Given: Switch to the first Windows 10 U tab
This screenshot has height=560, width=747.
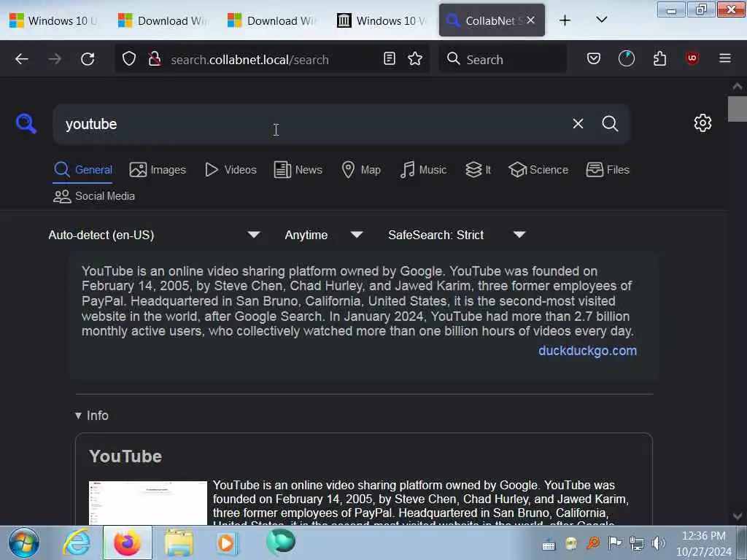Looking at the screenshot, I should tap(53, 20).
